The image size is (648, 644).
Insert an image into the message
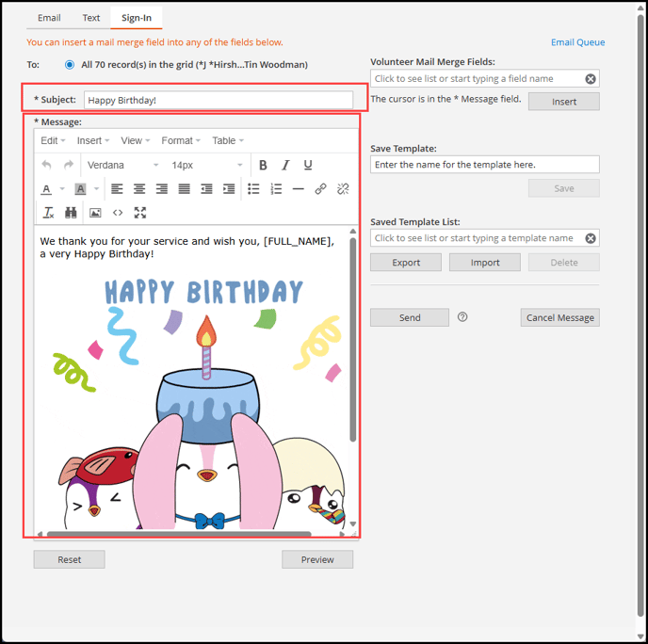(95, 213)
